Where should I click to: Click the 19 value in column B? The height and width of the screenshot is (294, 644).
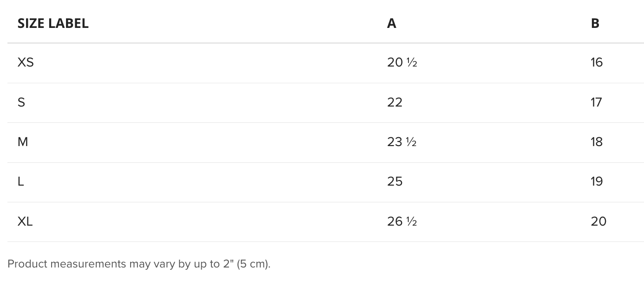click(x=597, y=181)
